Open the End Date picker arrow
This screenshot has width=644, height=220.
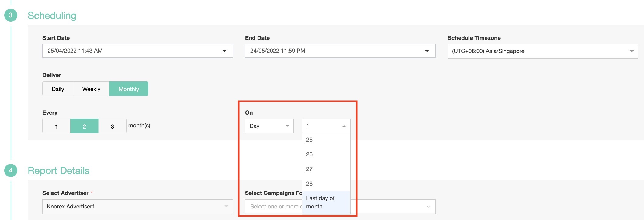coord(427,51)
